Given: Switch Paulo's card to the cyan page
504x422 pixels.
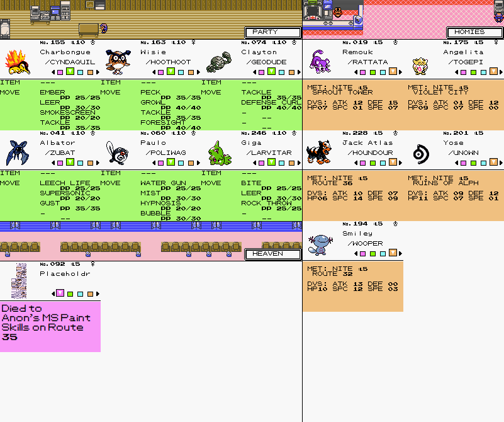Looking at the screenshot, I should point(181,163).
